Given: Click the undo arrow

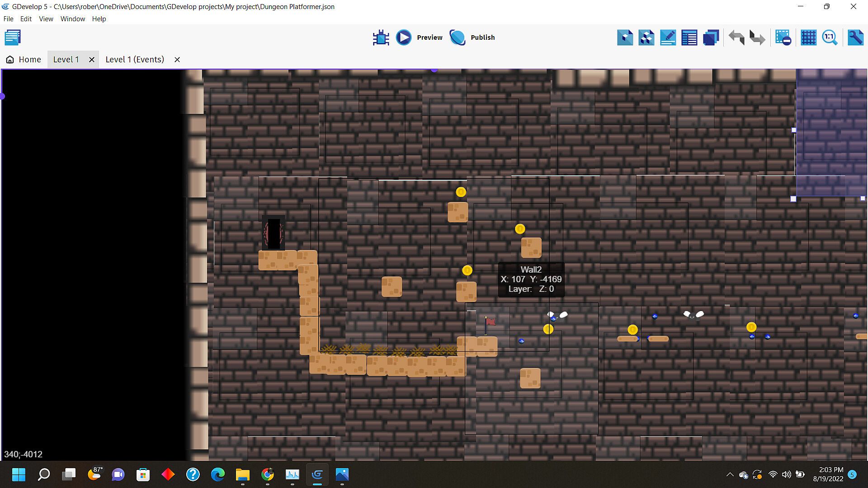Looking at the screenshot, I should click(x=736, y=38).
